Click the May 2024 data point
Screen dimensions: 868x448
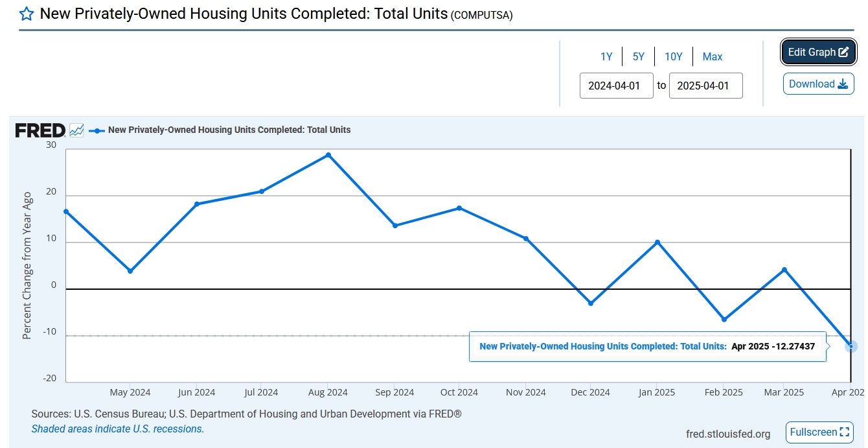click(x=130, y=271)
